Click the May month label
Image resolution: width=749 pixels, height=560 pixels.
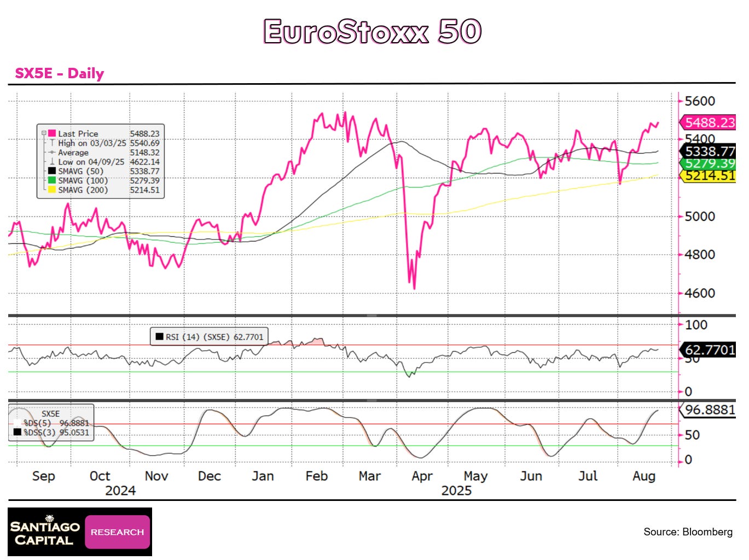pos(475,476)
